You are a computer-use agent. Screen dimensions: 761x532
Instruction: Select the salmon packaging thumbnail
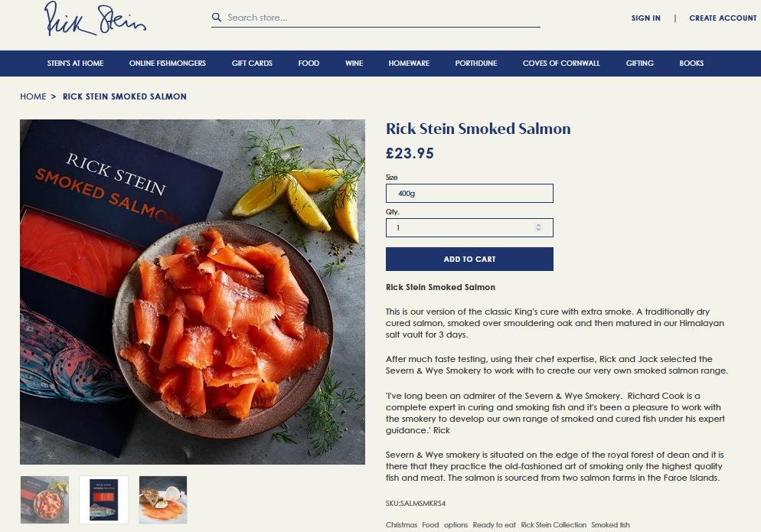[104, 500]
